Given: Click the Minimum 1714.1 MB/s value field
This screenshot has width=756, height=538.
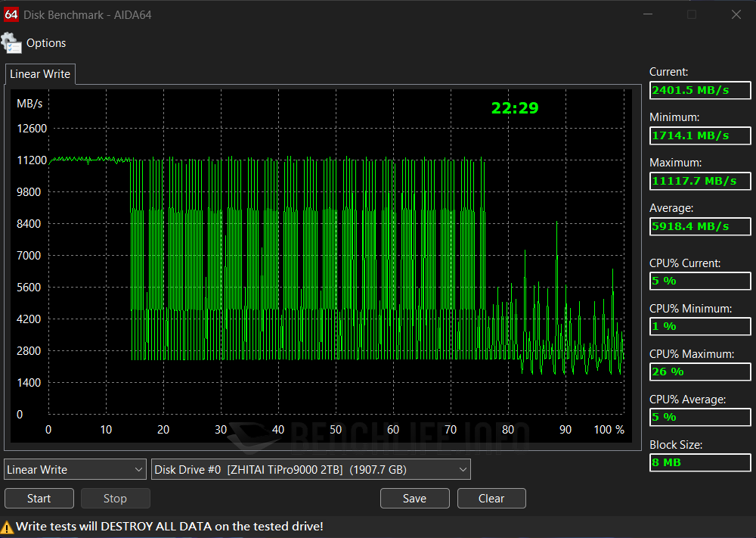Looking at the screenshot, I should pyautogui.click(x=700, y=135).
